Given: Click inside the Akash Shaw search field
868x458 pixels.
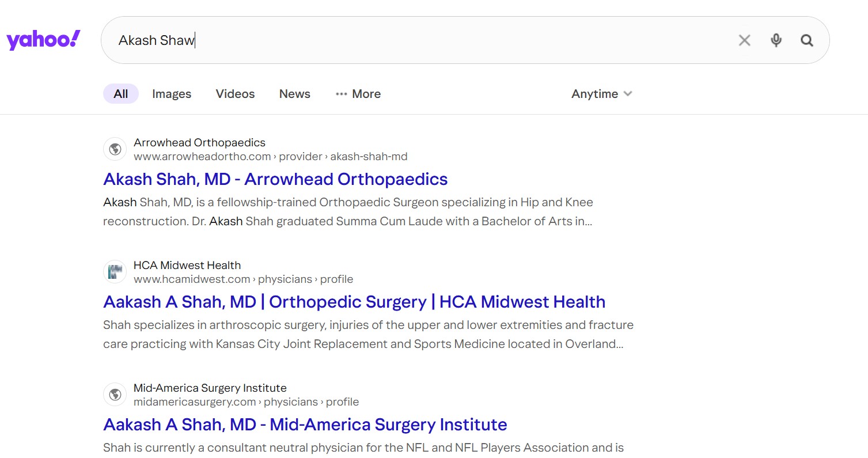Looking at the screenshot, I should click(x=403, y=40).
